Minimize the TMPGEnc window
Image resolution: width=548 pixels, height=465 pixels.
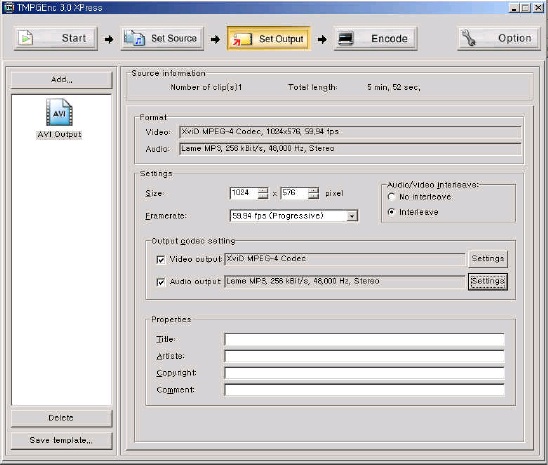point(514,7)
